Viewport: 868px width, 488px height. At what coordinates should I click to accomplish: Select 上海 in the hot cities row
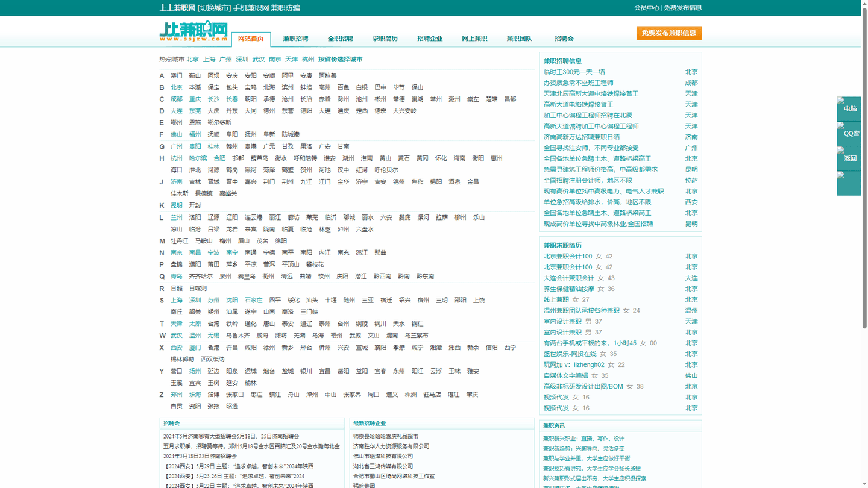[x=209, y=60]
